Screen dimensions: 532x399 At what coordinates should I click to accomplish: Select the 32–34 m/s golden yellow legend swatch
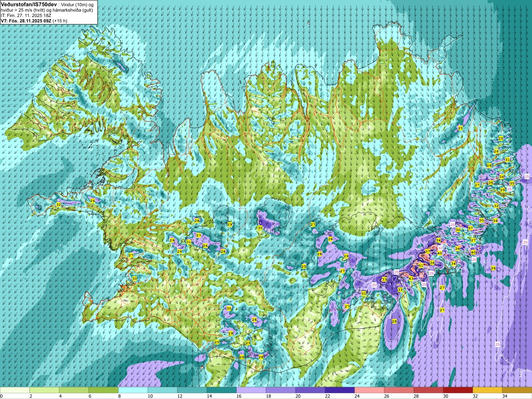coord(487,390)
